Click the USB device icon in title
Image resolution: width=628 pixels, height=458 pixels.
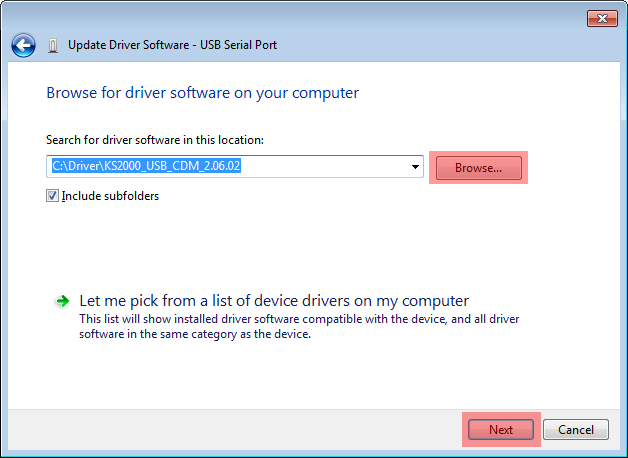tap(53, 46)
